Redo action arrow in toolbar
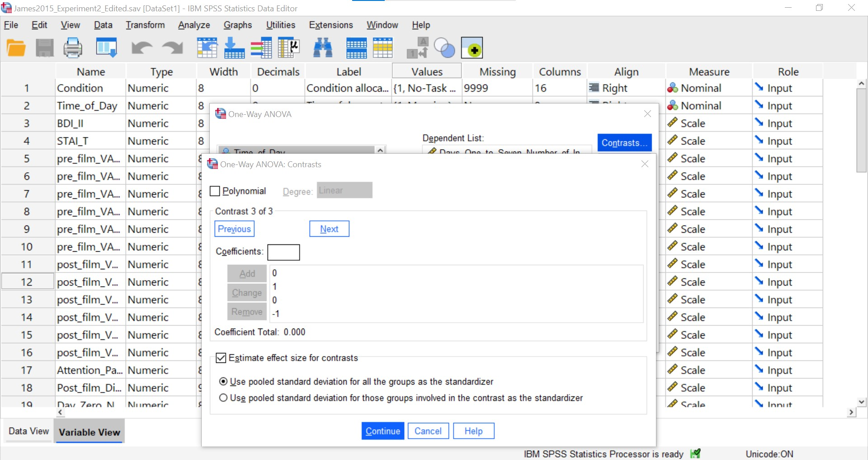The height and width of the screenshot is (460, 868). (x=173, y=48)
